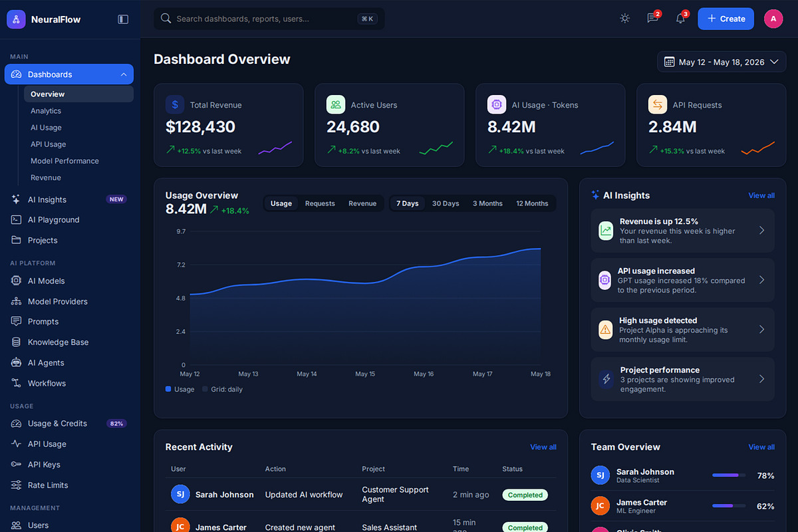Click the revenue chart icon in AI Insights
798x532 pixels.
tap(606, 231)
